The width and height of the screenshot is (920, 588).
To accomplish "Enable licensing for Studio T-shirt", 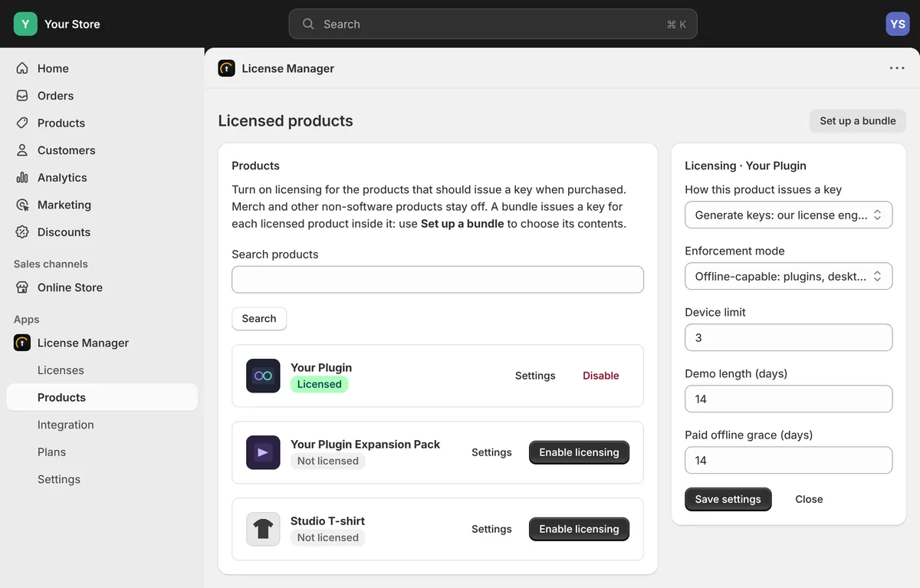I will tap(579, 529).
